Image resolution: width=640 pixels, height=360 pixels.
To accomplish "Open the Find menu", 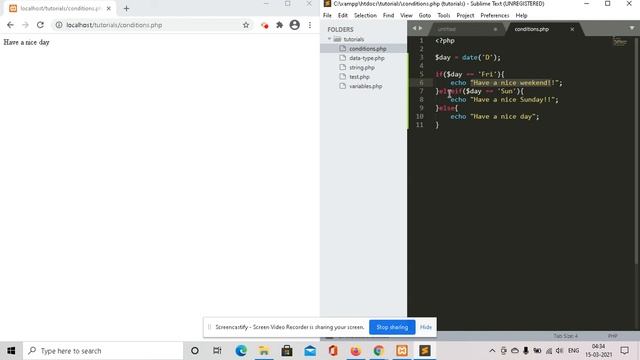I will pyautogui.click(x=388, y=16).
